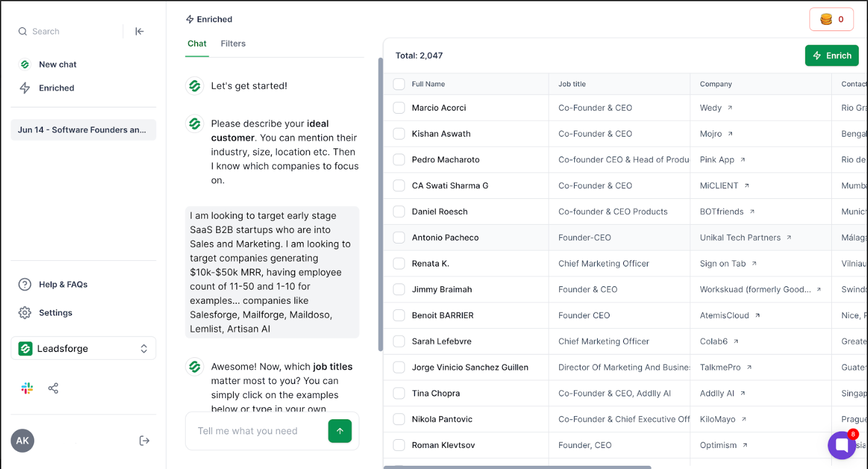
Task: Open Optimism external link arrow
Action: (745, 445)
